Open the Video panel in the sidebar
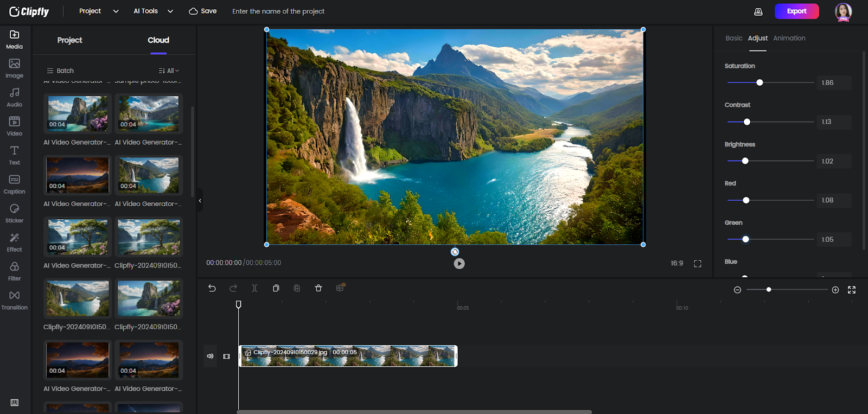 (x=15, y=126)
